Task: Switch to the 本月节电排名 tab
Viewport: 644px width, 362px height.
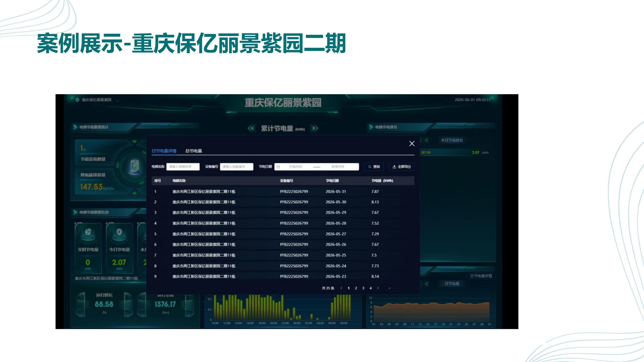Action: (452, 140)
